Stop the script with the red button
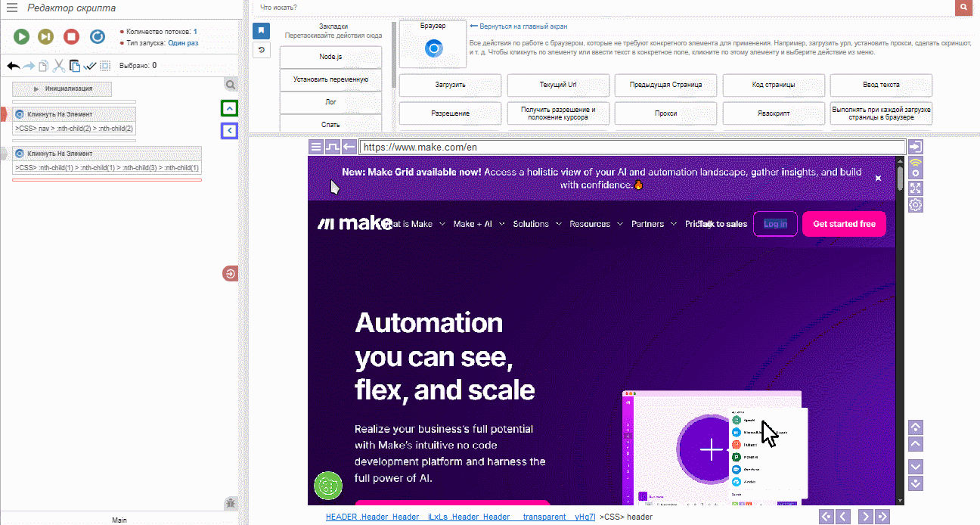This screenshot has height=525, width=980. (71, 36)
